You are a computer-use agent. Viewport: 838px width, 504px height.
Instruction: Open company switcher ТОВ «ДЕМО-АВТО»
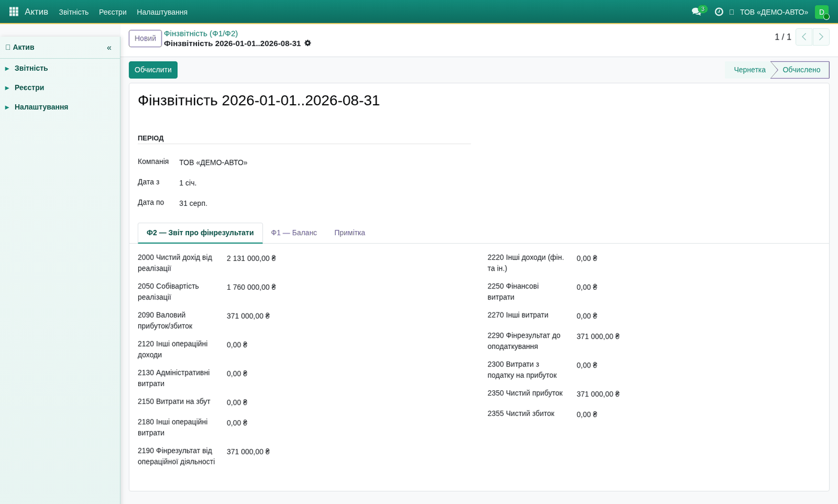773,12
